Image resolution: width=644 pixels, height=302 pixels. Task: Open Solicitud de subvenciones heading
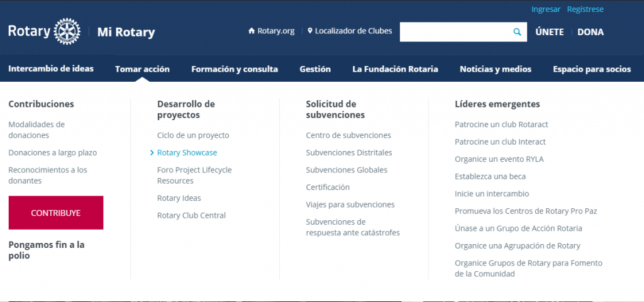[x=335, y=109]
